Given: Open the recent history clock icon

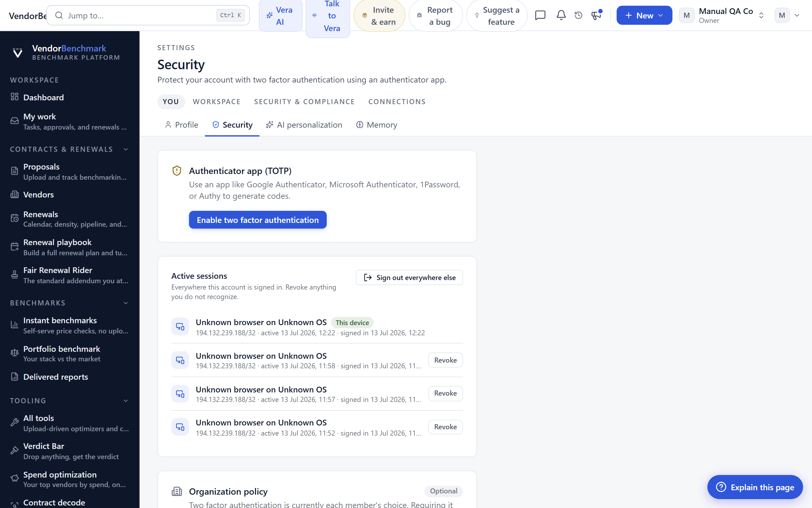Looking at the screenshot, I should [x=579, y=15].
